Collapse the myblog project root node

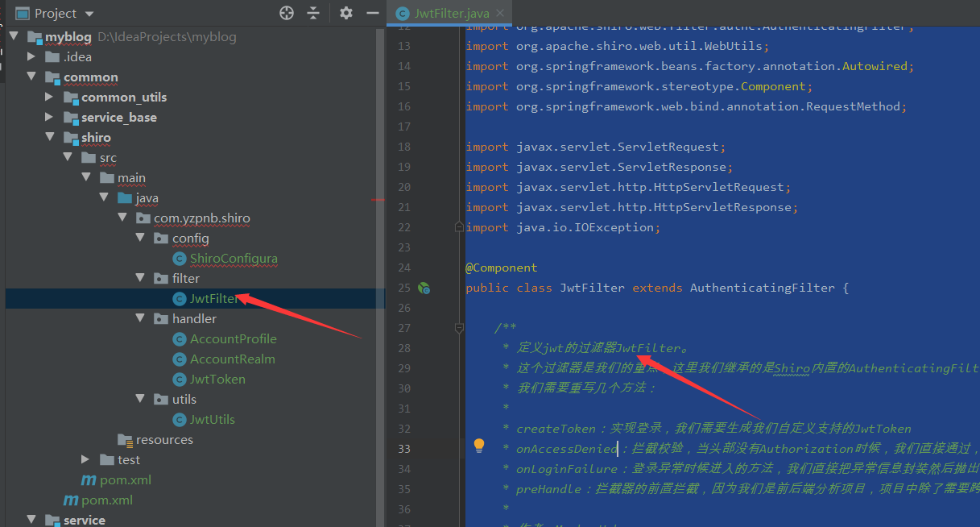click(x=13, y=36)
